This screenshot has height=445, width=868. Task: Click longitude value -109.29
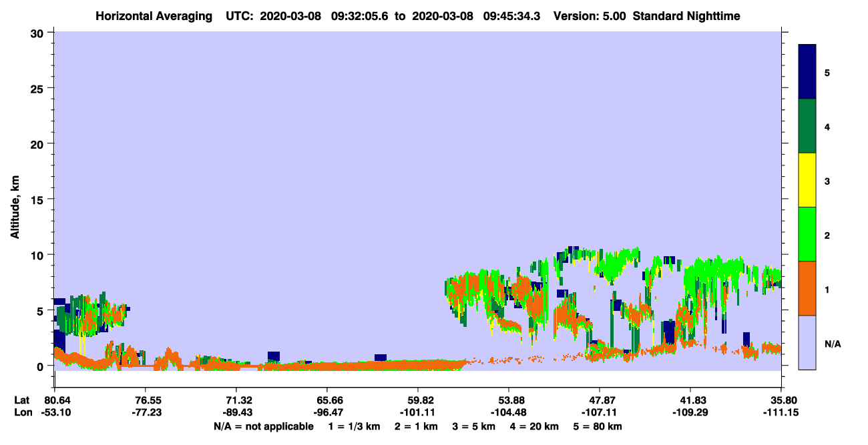(690, 412)
